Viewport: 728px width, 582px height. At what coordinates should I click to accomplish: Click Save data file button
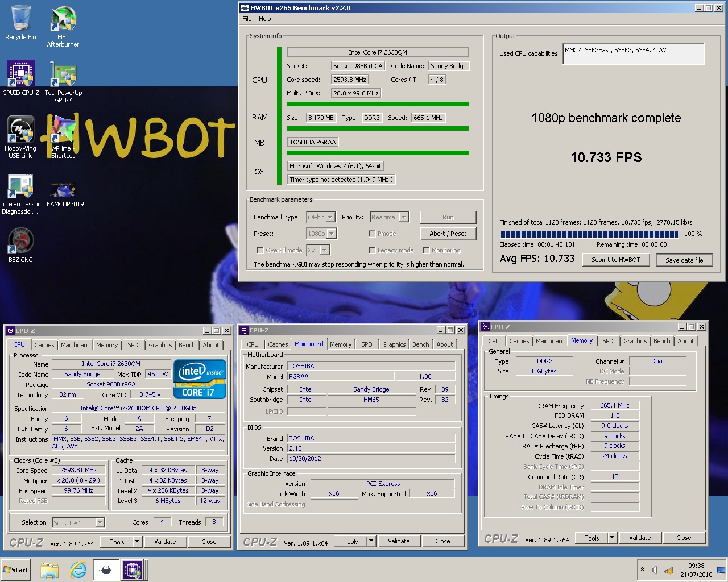684,260
